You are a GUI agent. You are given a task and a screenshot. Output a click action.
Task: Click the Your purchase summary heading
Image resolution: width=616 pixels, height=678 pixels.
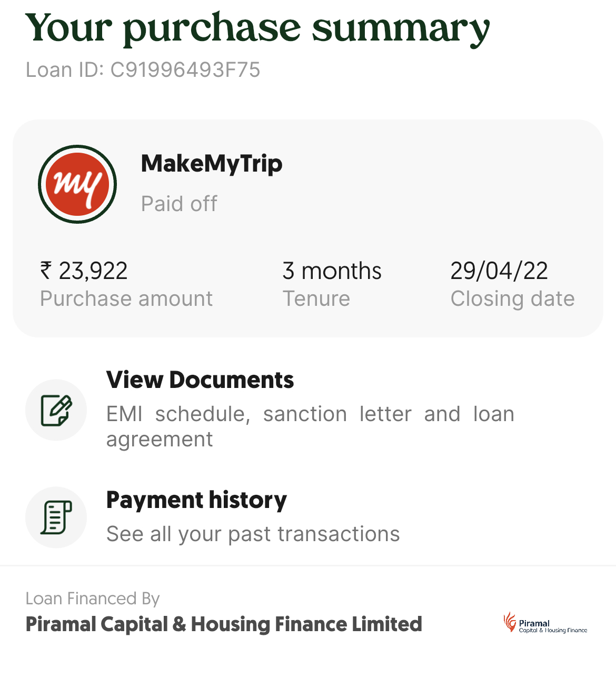257,28
